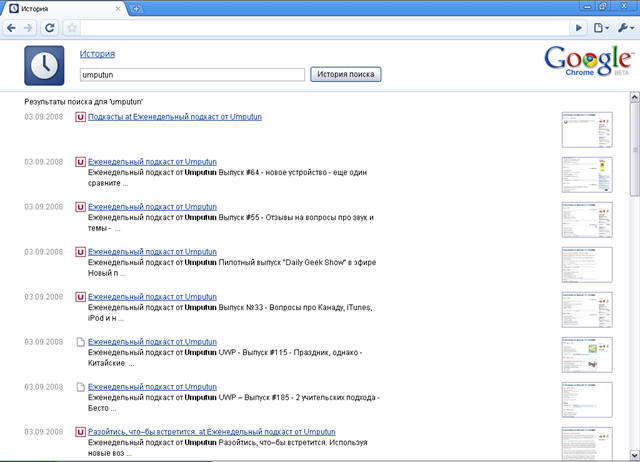Click the thumbnail for the Подкасты at entry
Viewport: 640px width, 462px height.
click(587, 130)
